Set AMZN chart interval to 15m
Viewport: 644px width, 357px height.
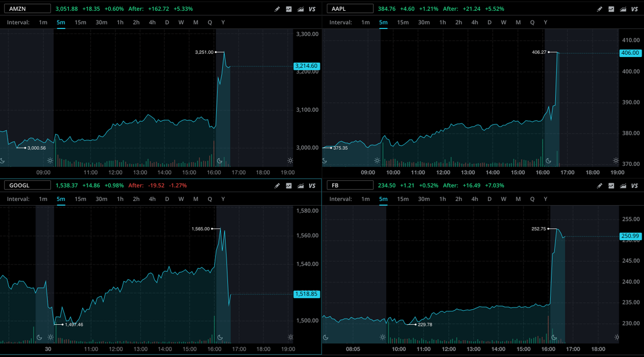point(80,23)
